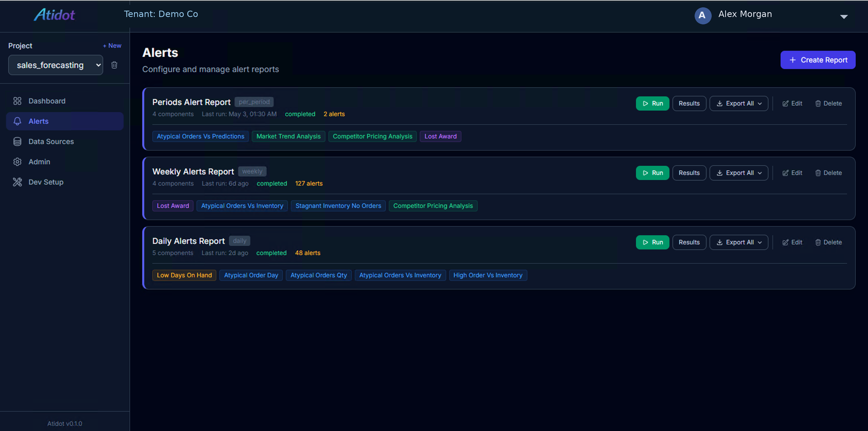Delete the Weekly Alerts Report
The height and width of the screenshot is (431, 868).
click(x=828, y=173)
